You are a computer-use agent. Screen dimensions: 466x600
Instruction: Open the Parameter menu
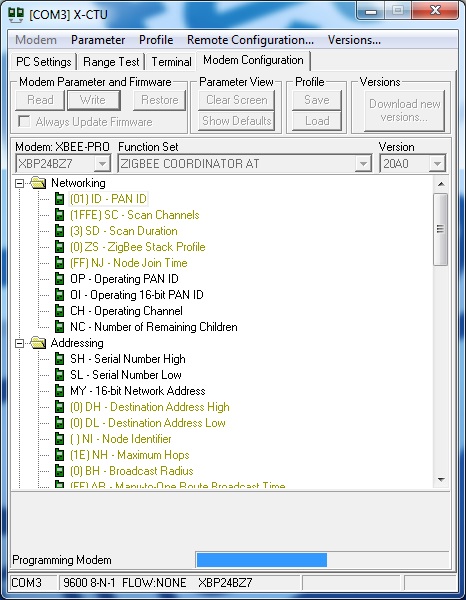[98, 40]
